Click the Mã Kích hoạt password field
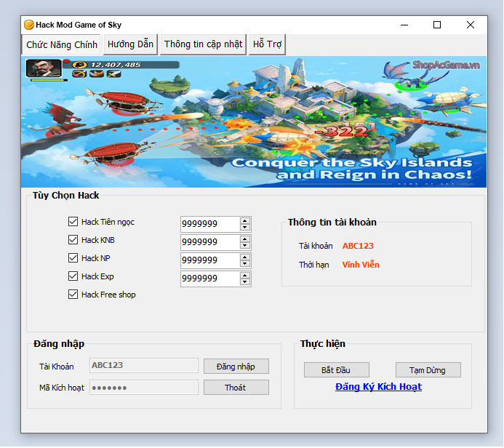Screen dimensions: 504x448 coord(144,388)
